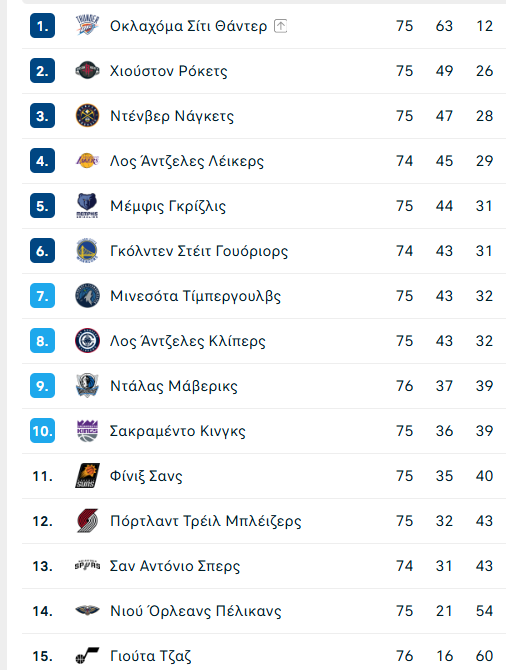This screenshot has width=506, height=670.
Task: Click the rank 1 position badge
Action: point(42,26)
